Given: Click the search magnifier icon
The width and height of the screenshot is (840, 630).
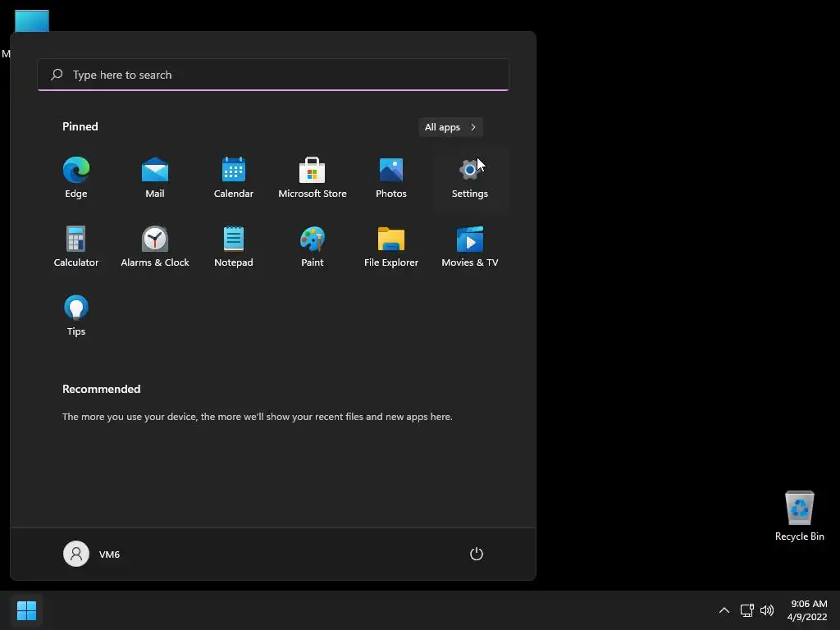Looking at the screenshot, I should coord(57,75).
